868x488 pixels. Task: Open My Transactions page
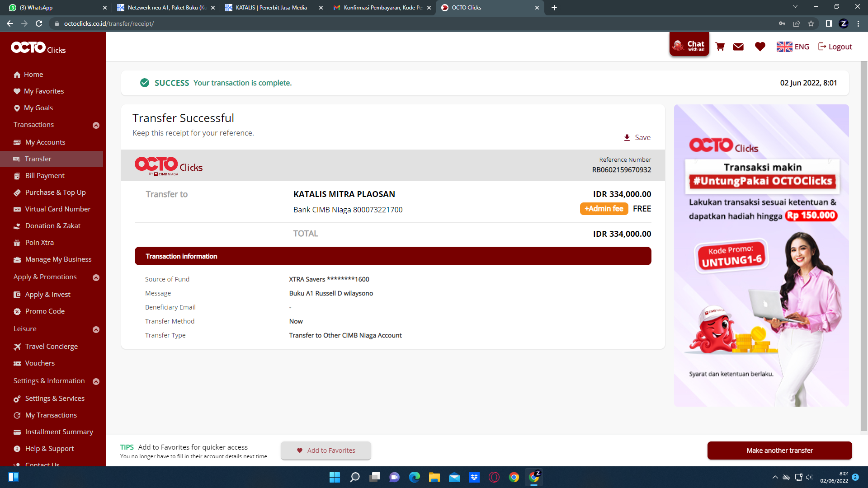pyautogui.click(x=45, y=415)
